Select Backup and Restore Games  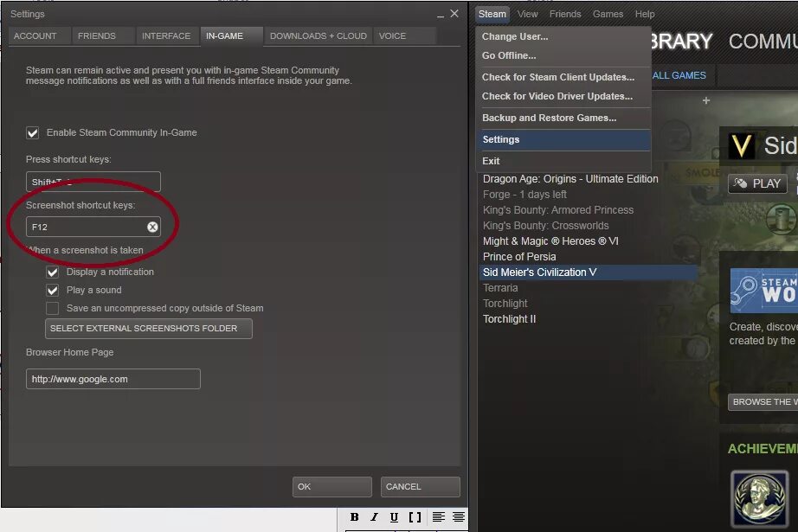click(563, 118)
